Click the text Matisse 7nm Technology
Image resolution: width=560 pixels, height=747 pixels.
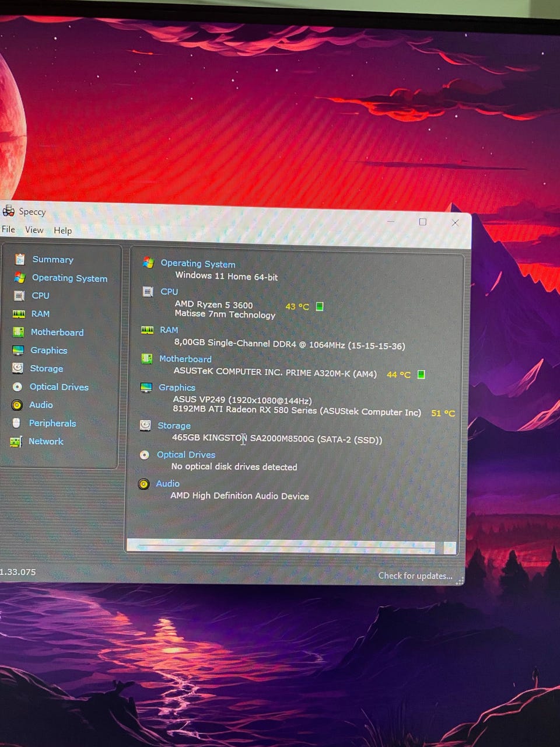[x=225, y=314]
